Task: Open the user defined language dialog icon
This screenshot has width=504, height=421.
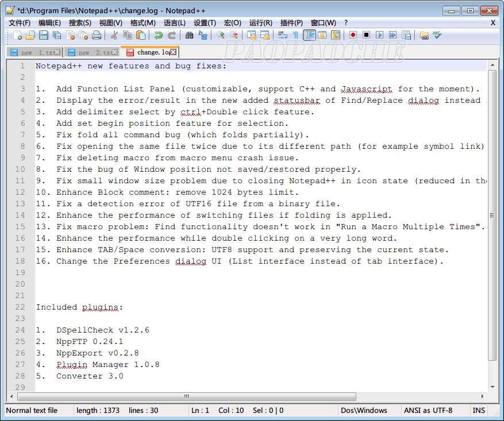Action: pos(322,35)
